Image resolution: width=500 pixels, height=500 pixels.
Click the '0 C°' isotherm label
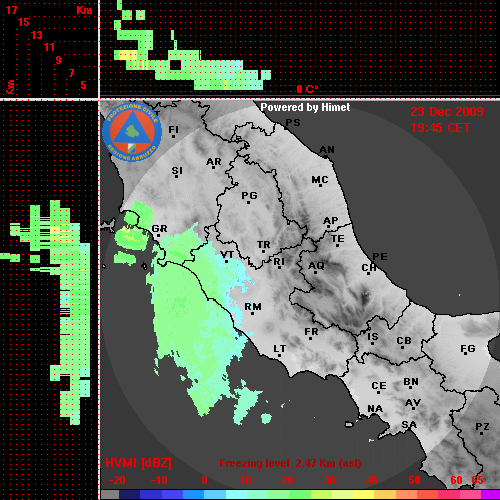[307, 89]
